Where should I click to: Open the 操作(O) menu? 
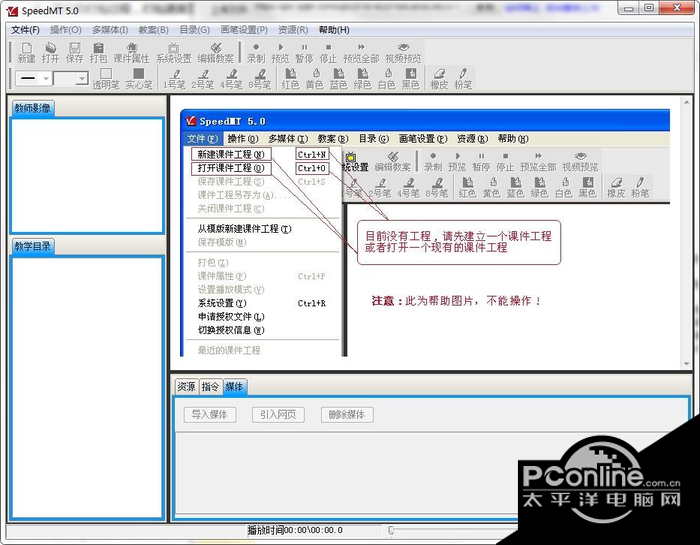point(66,30)
